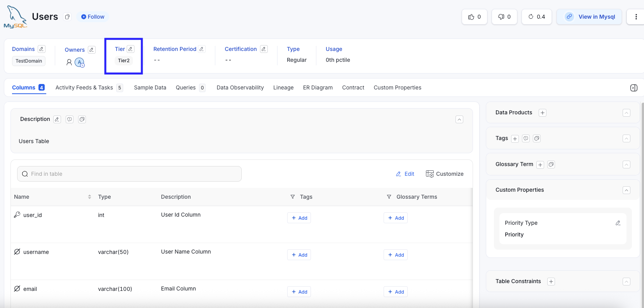
Task: Collapse the Glossary Term panel
Action: pyautogui.click(x=627, y=164)
